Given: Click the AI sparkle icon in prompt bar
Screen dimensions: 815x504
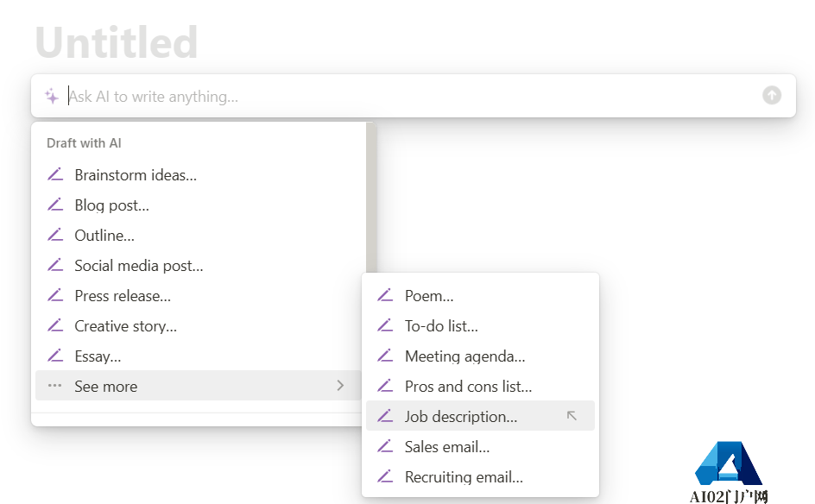Looking at the screenshot, I should [52, 96].
